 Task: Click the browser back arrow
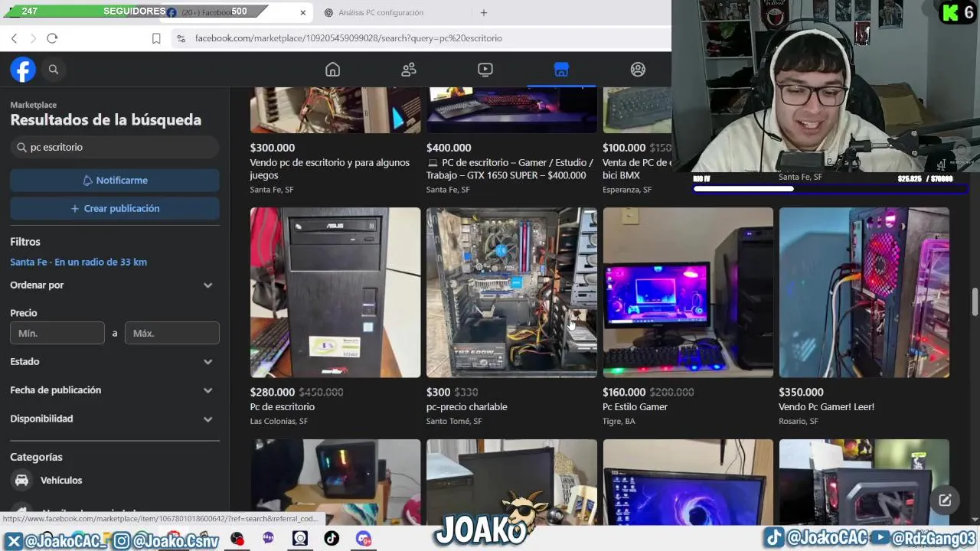tap(14, 38)
